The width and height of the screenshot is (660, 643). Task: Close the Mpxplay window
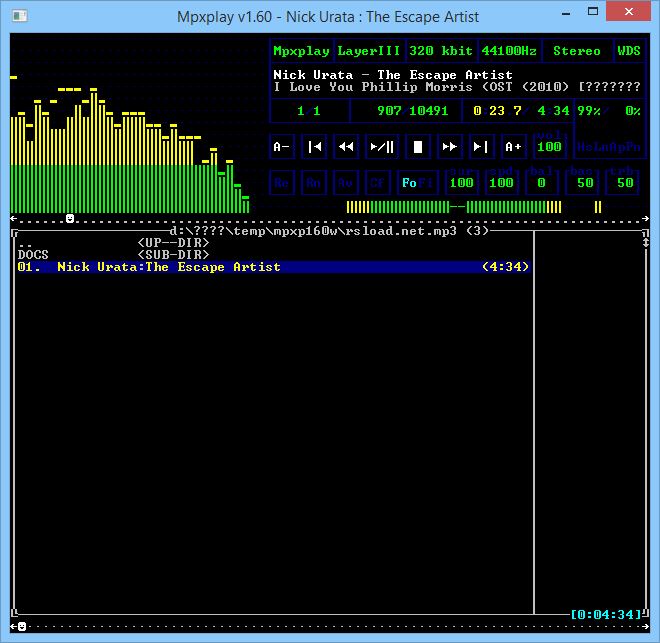point(628,11)
